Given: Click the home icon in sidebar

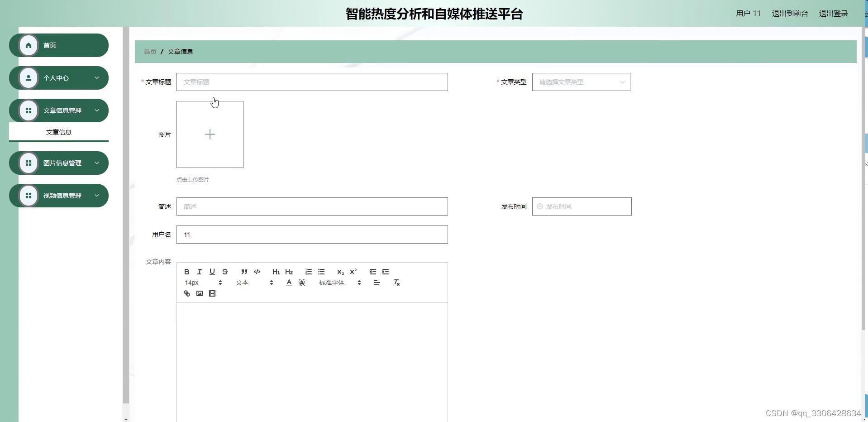Looking at the screenshot, I should [x=29, y=45].
